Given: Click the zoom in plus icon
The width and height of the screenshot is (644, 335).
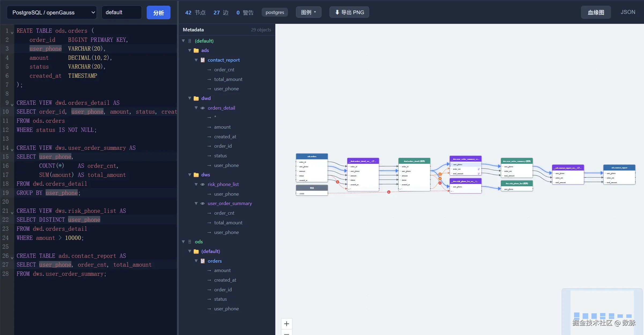Looking at the screenshot, I should click(x=287, y=324).
